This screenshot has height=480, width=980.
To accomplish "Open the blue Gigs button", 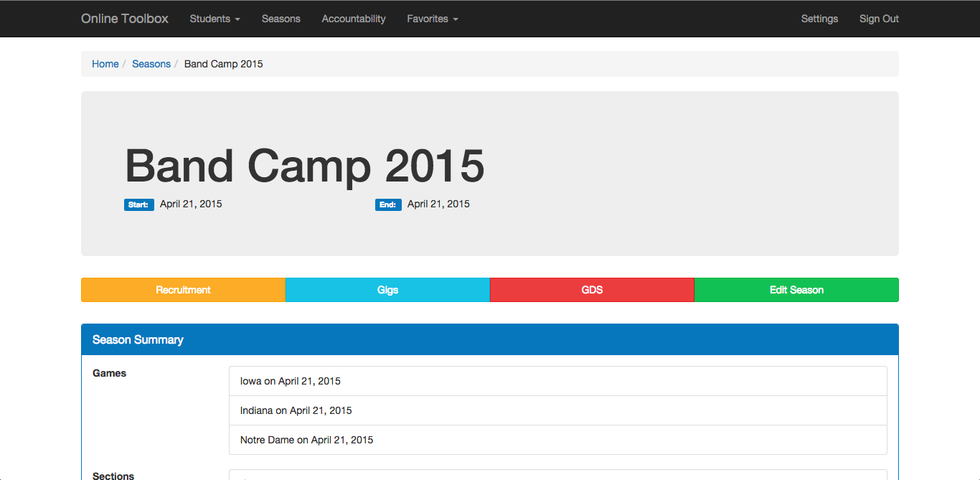I will [x=387, y=290].
